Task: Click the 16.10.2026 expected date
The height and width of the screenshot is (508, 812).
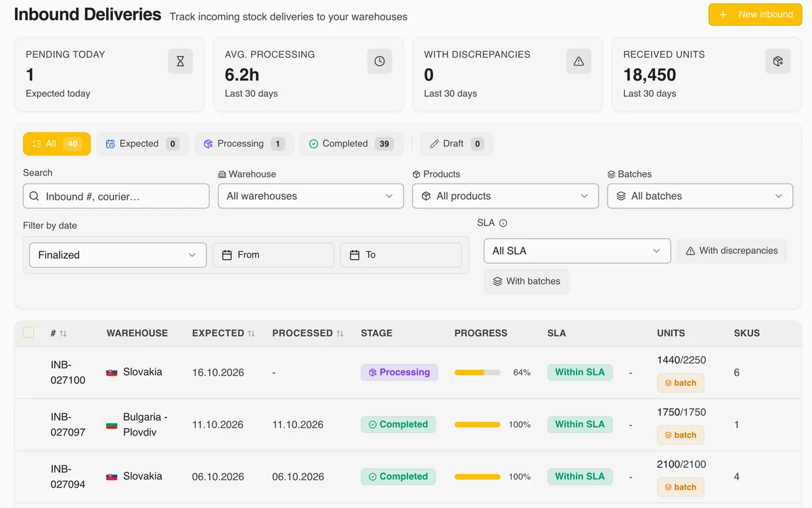Action: click(218, 373)
